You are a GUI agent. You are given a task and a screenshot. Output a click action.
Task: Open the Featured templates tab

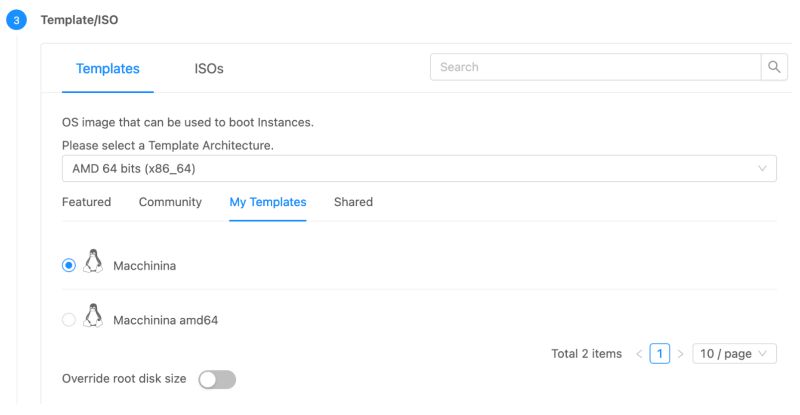tap(86, 202)
